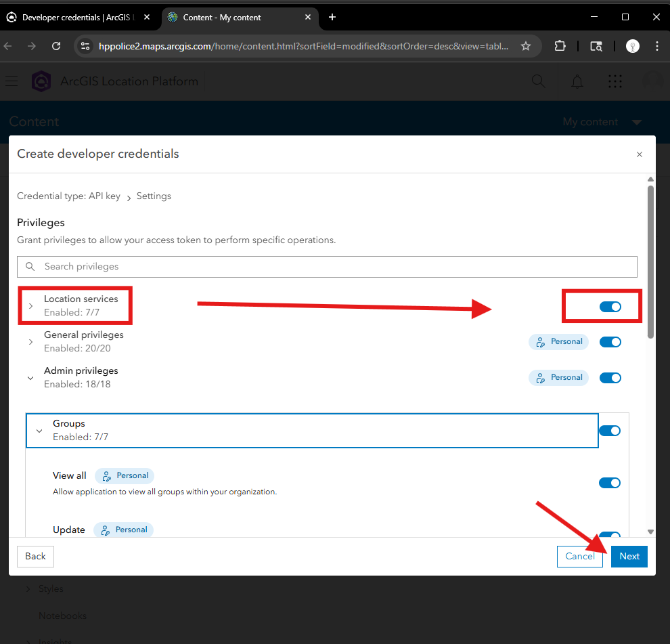The image size is (670, 644).
Task: Open a new browser tab
Action: [x=332, y=17]
